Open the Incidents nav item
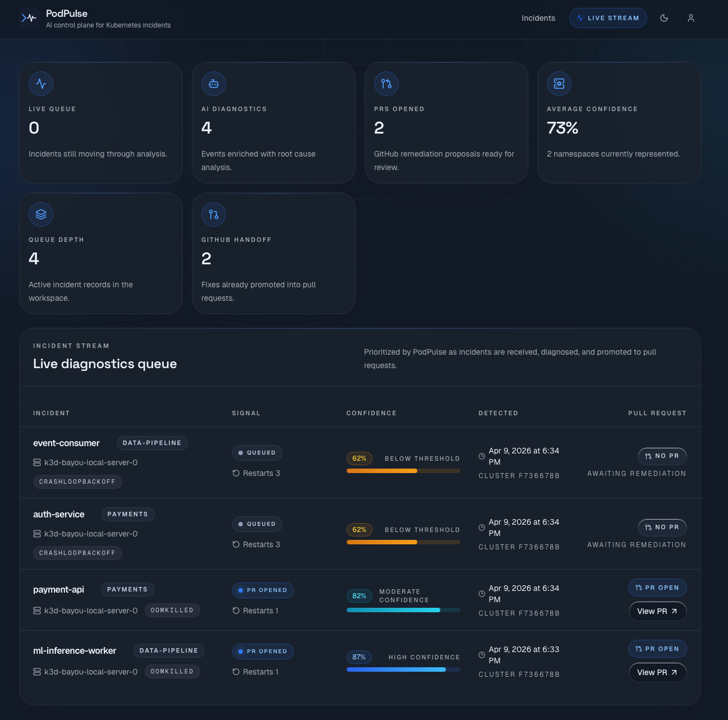The height and width of the screenshot is (720, 728). (538, 18)
